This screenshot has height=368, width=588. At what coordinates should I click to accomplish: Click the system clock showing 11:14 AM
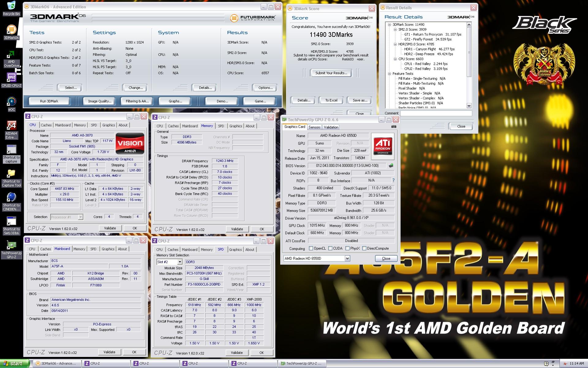tap(577, 363)
